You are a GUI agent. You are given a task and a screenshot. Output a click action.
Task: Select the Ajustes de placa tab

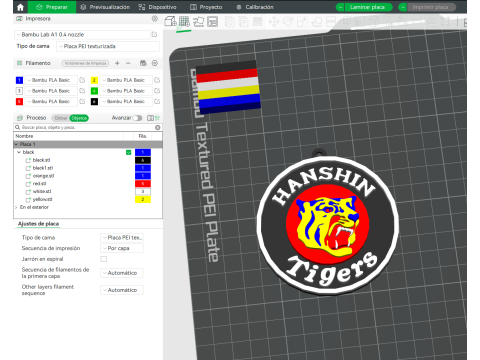click(38, 224)
